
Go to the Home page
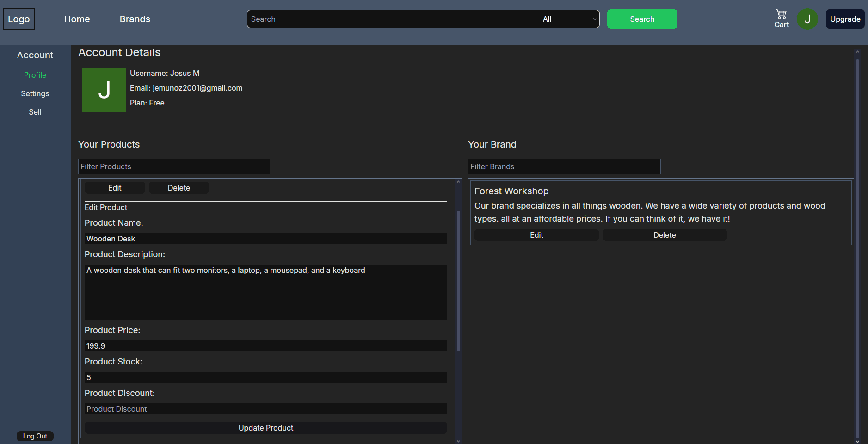pos(77,19)
